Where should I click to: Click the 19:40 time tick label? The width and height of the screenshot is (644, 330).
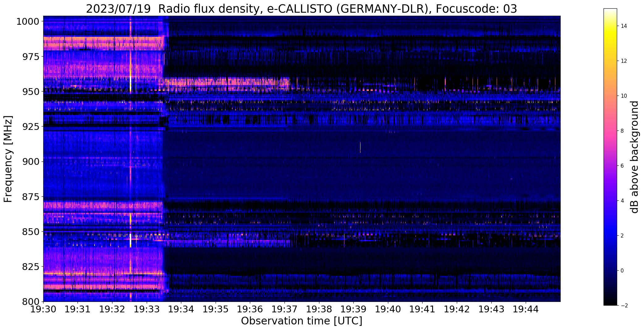tap(388, 309)
